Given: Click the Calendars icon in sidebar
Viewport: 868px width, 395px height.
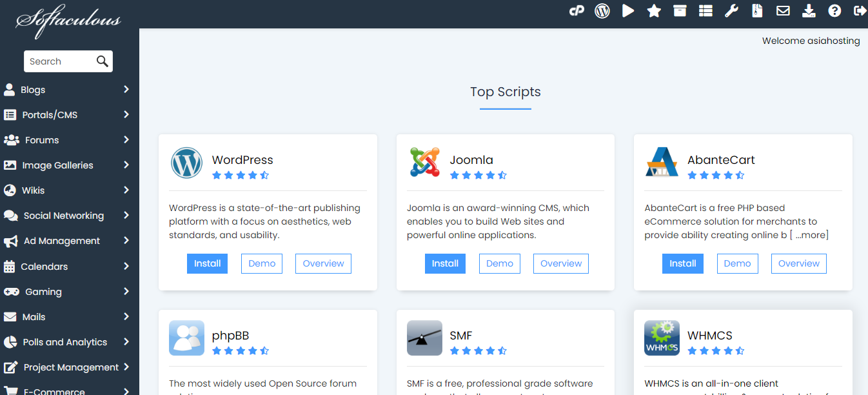Looking at the screenshot, I should pos(9,266).
